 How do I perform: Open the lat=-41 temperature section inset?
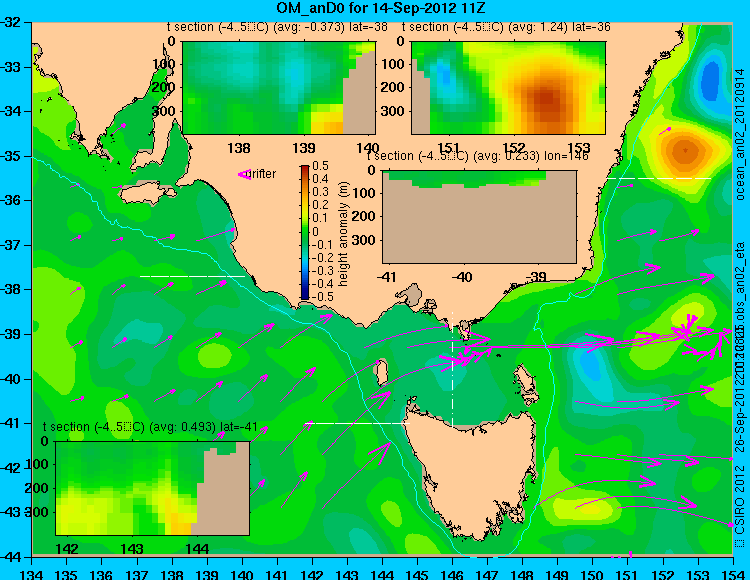click(152, 488)
